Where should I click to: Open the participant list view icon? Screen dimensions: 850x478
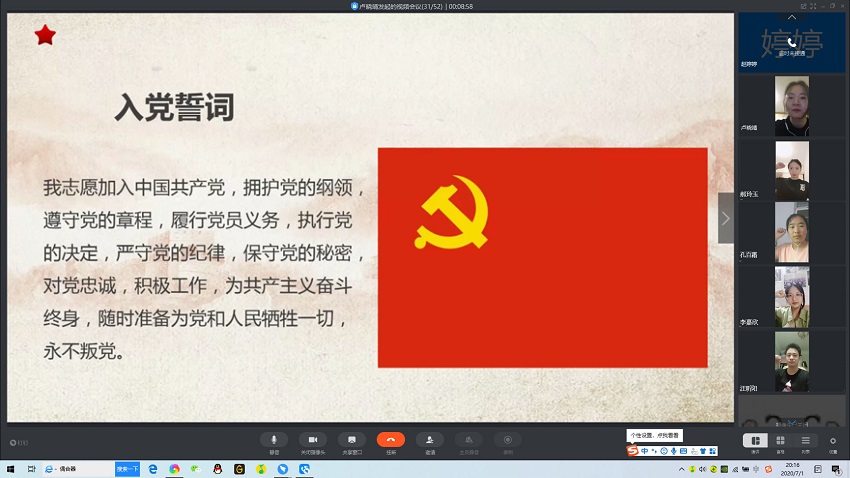point(806,440)
